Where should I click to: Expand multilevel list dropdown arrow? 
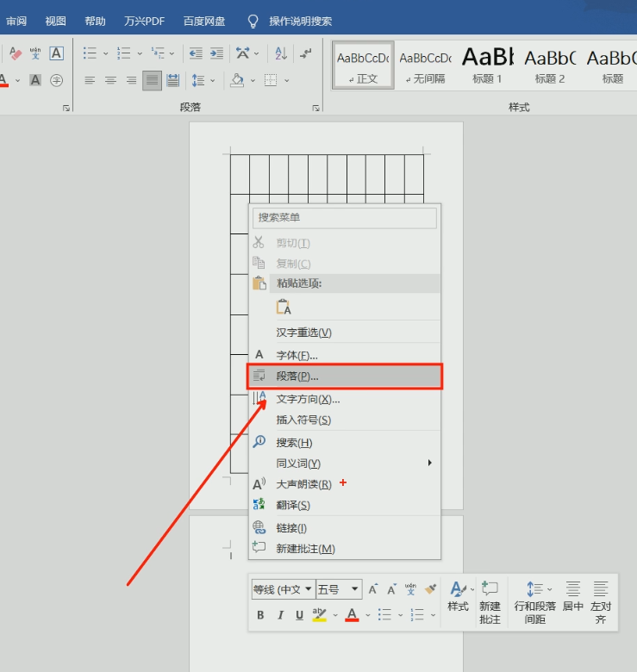click(172, 53)
